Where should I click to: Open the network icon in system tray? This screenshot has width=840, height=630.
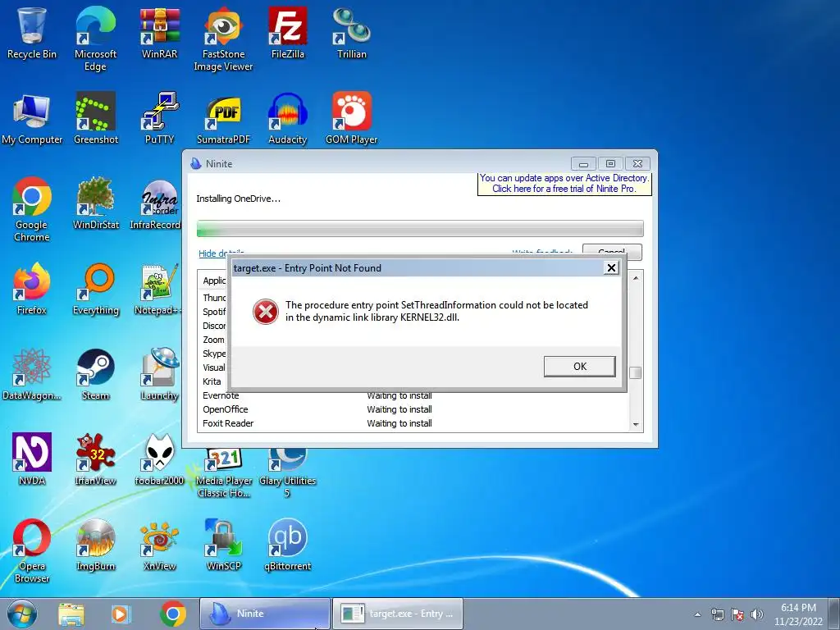pos(717,614)
